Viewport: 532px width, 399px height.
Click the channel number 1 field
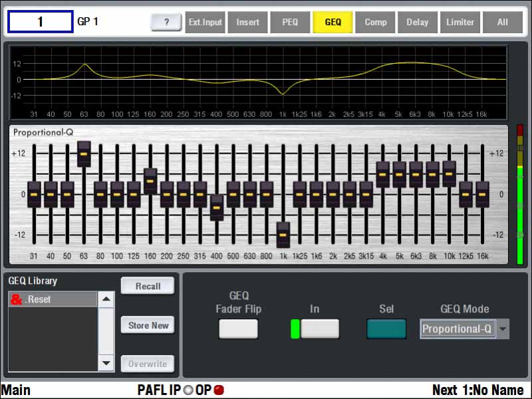coord(40,22)
